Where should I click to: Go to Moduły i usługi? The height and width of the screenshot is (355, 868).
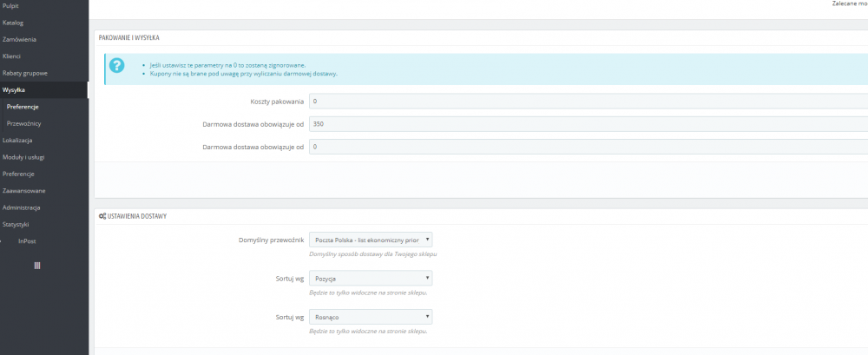(23, 157)
